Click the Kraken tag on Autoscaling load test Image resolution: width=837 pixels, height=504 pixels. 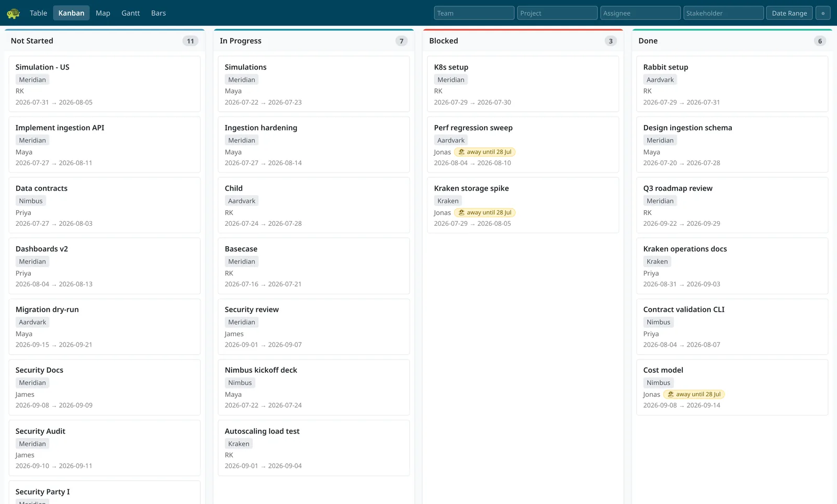click(239, 444)
